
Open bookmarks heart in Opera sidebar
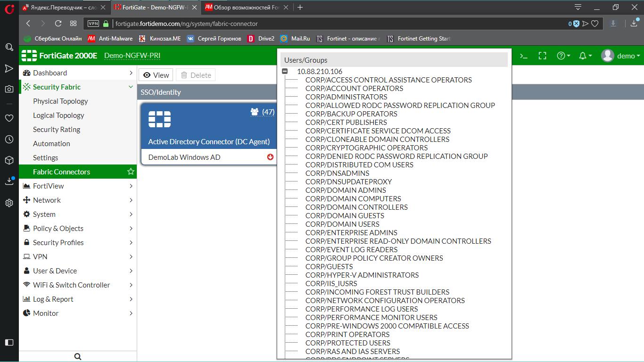9,118
